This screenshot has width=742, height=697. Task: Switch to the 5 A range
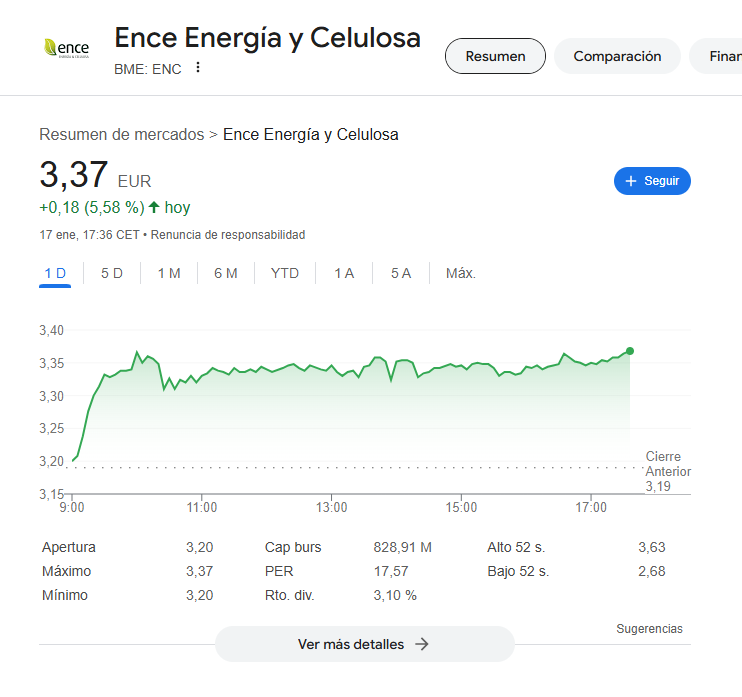pos(401,274)
